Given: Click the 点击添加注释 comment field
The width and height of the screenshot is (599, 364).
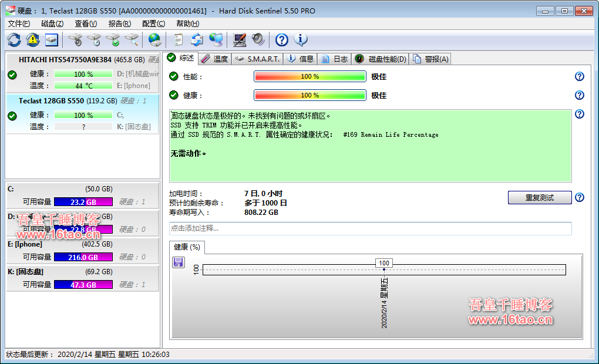Looking at the screenshot, I should tap(370, 228).
